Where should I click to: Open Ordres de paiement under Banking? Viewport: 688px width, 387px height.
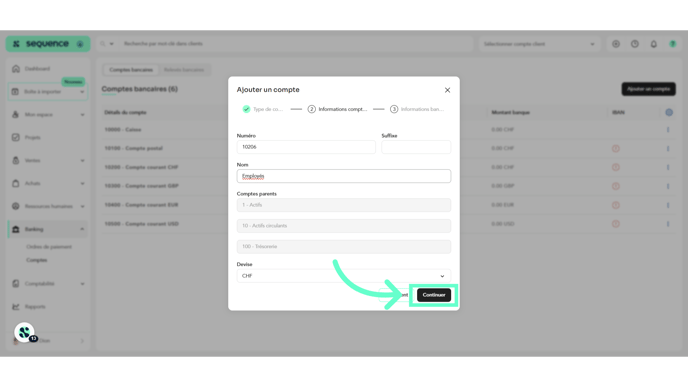49,247
